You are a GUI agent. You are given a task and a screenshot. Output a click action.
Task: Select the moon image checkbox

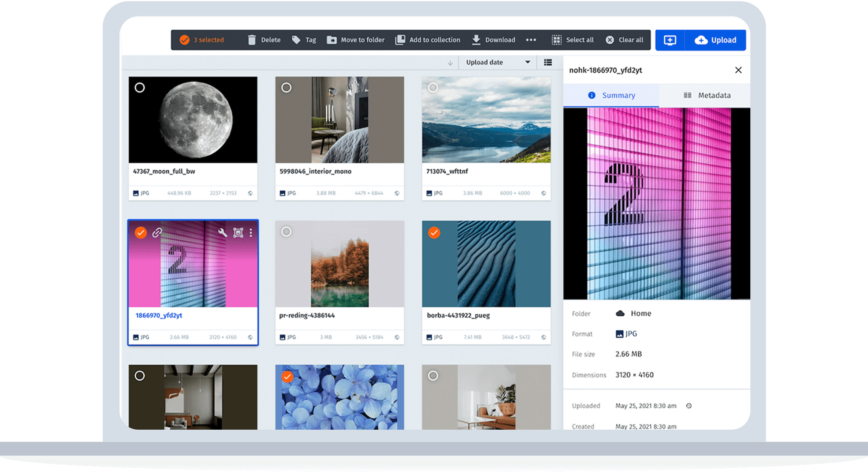(x=140, y=87)
